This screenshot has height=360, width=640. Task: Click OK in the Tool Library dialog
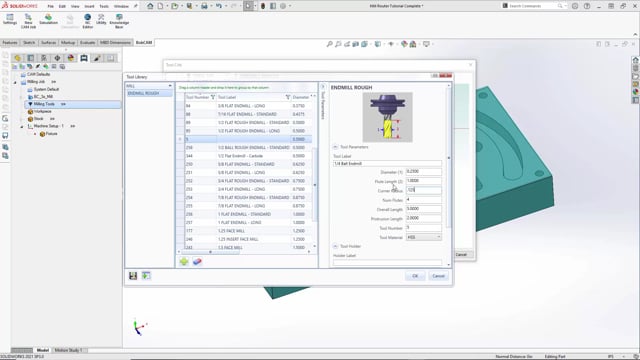tap(415, 276)
